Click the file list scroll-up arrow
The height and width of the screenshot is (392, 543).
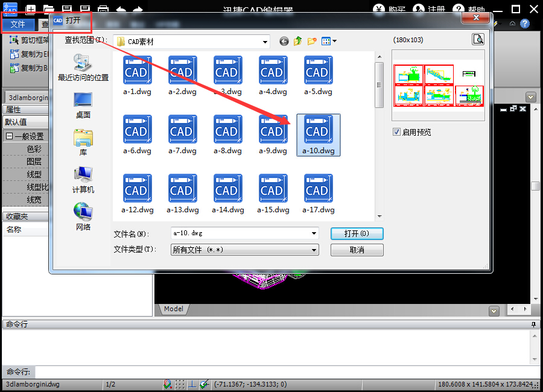coord(379,56)
